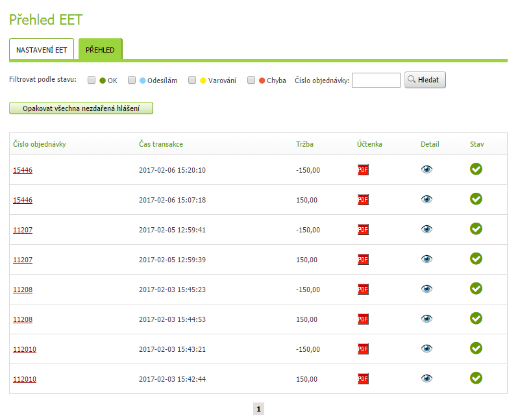Open PDF receipt for transaction at 15:07:18
This screenshot has height=420, width=520.
click(x=363, y=200)
